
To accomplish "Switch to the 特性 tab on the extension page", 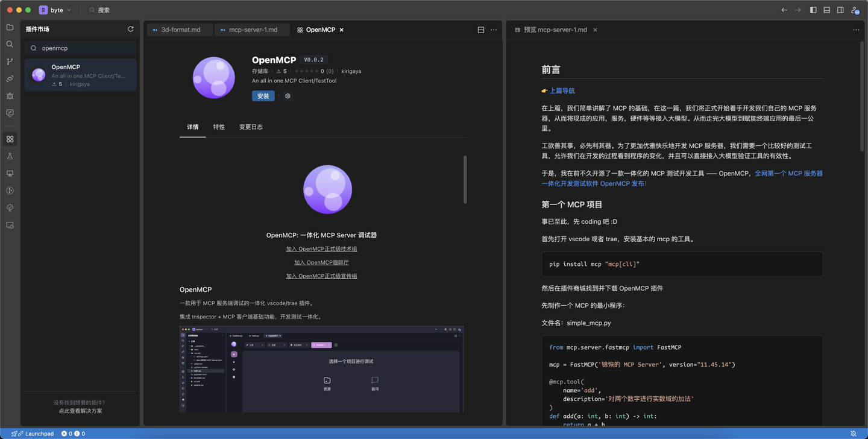I will click(x=219, y=127).
